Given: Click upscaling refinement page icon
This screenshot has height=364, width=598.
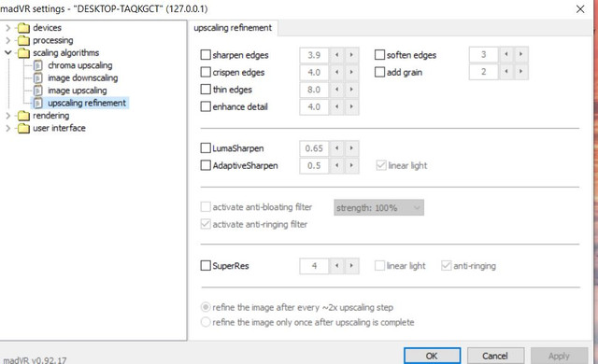Looking at the screenshot, I should [37, 104].
